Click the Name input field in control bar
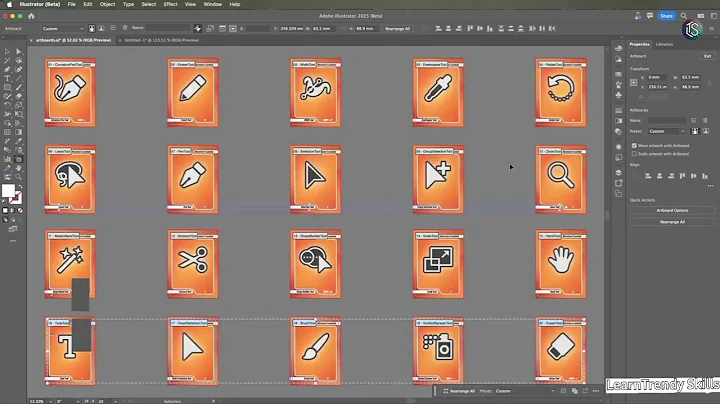 168,28
